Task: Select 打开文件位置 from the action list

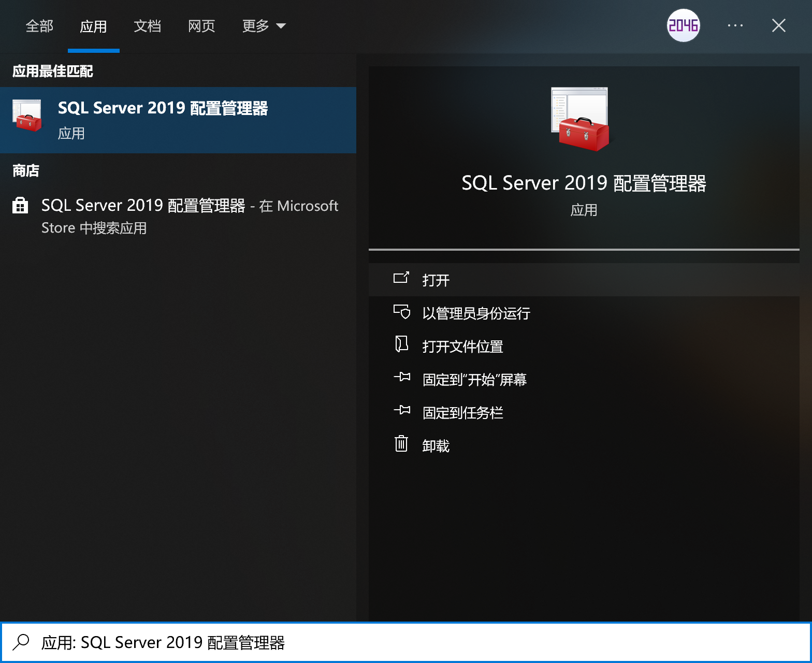Action: pyautogui.click(x=462, y=347)
